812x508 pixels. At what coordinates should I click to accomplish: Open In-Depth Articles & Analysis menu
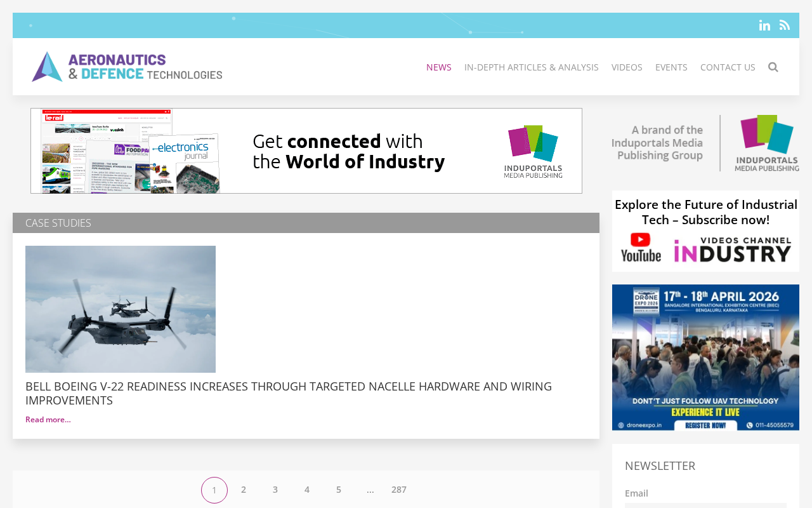[x=531, y=67]
